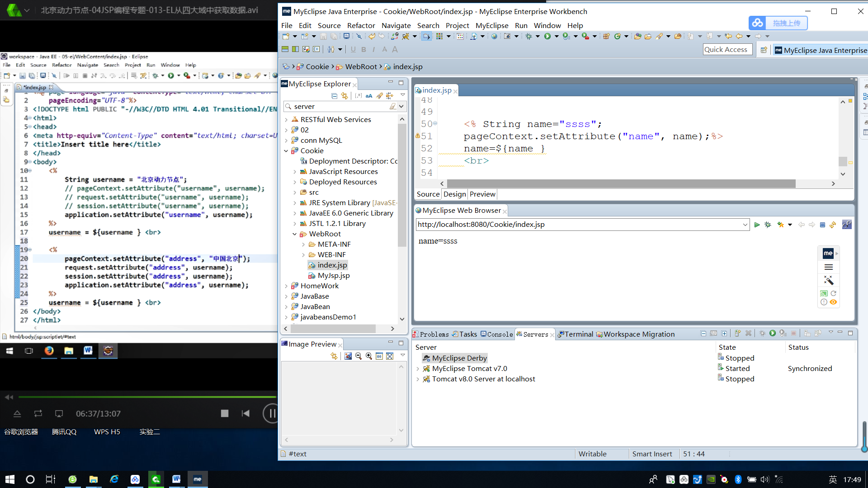Click the MyEclipse Explorer vertical scrollbar
Screen dimensions: 868x488
401,185
